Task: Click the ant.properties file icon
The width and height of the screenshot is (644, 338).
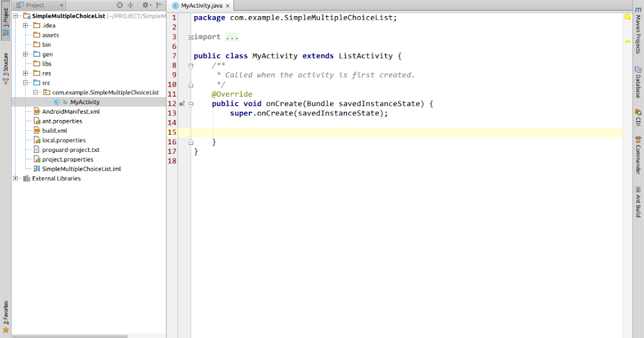Action: (36, 121)
